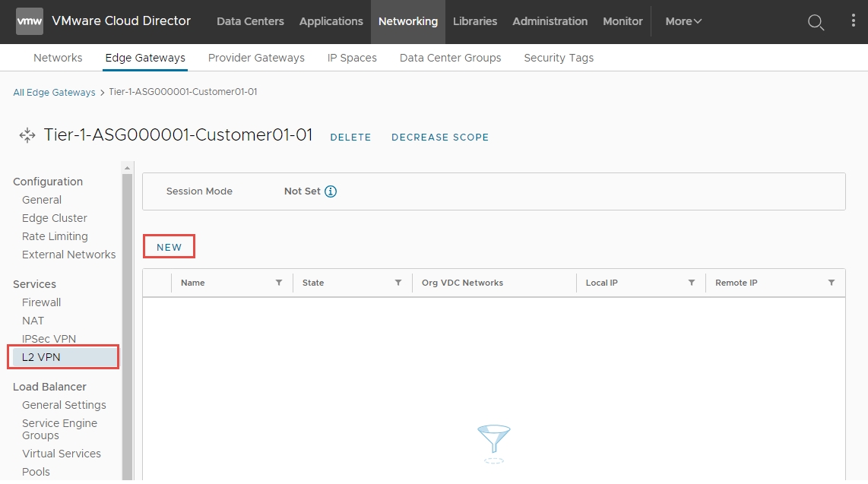Click the NEW button
The height and width of the screenshot is (484, 868).
(x=169, y=247)
